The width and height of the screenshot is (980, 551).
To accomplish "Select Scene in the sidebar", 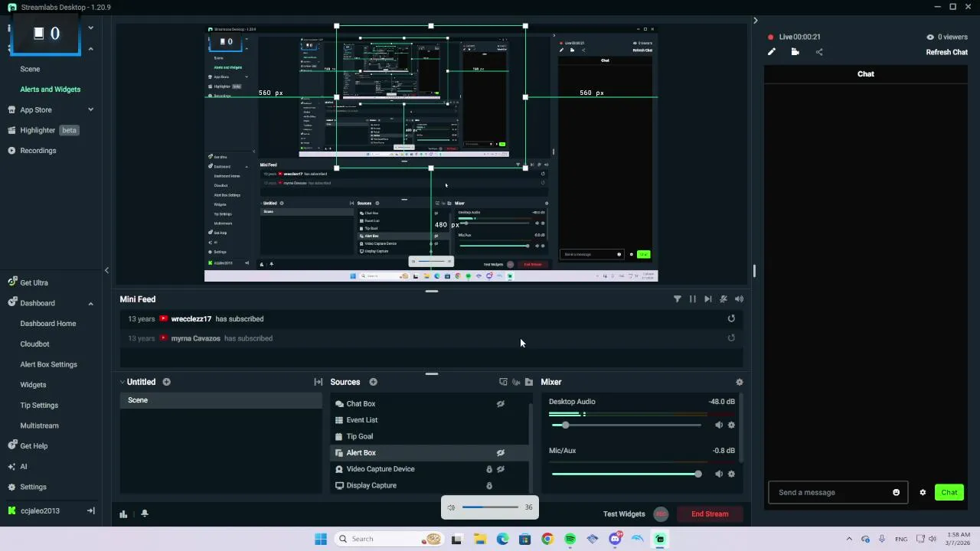I will click(x=30, y=69).
